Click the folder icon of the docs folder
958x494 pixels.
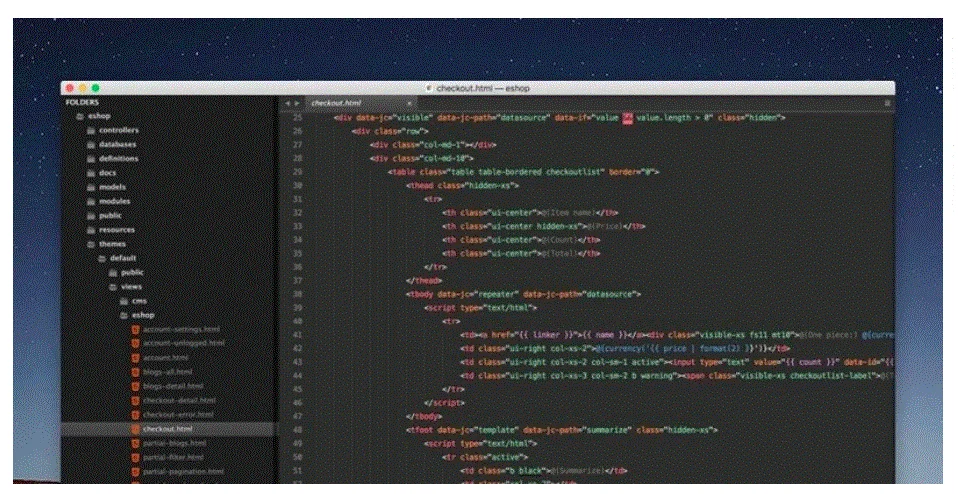click(x=91, y=173)
